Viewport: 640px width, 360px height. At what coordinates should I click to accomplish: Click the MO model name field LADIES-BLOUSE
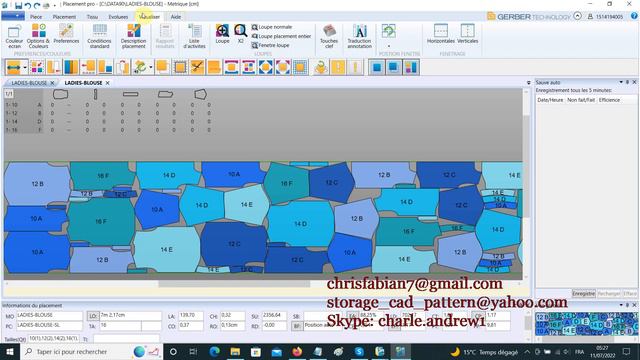pyautogui.click(x=49, y=316)
